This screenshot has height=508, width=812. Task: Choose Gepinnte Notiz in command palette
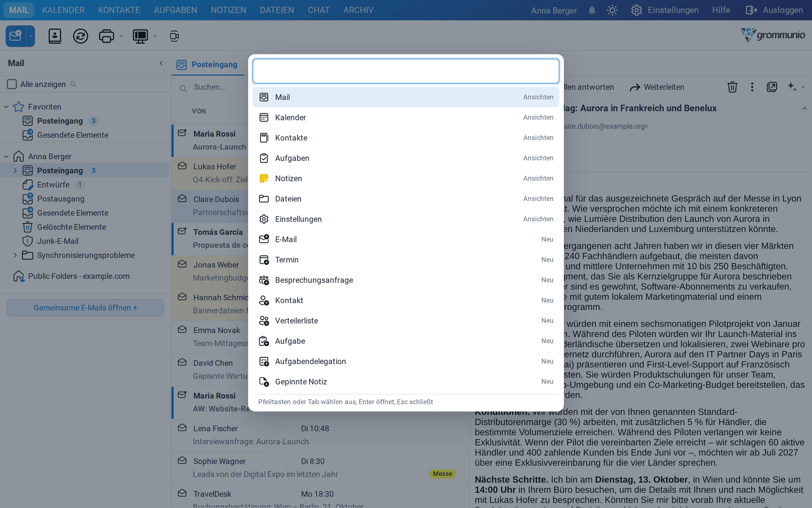coord(406,382)
